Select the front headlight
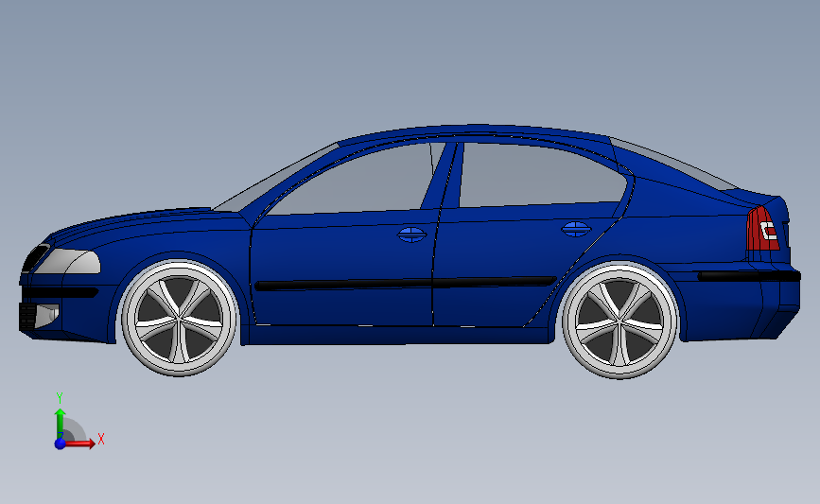This screenshot has height=504, width=820. coord(69,261)
